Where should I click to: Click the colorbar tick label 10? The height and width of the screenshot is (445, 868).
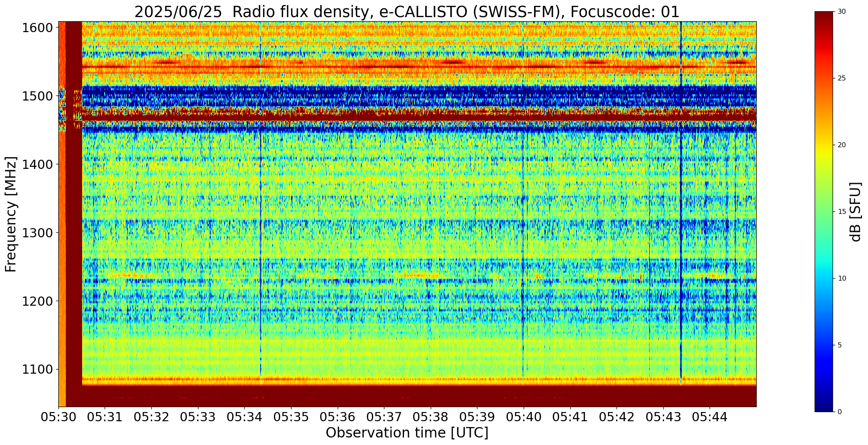click(x=842, y=279)
